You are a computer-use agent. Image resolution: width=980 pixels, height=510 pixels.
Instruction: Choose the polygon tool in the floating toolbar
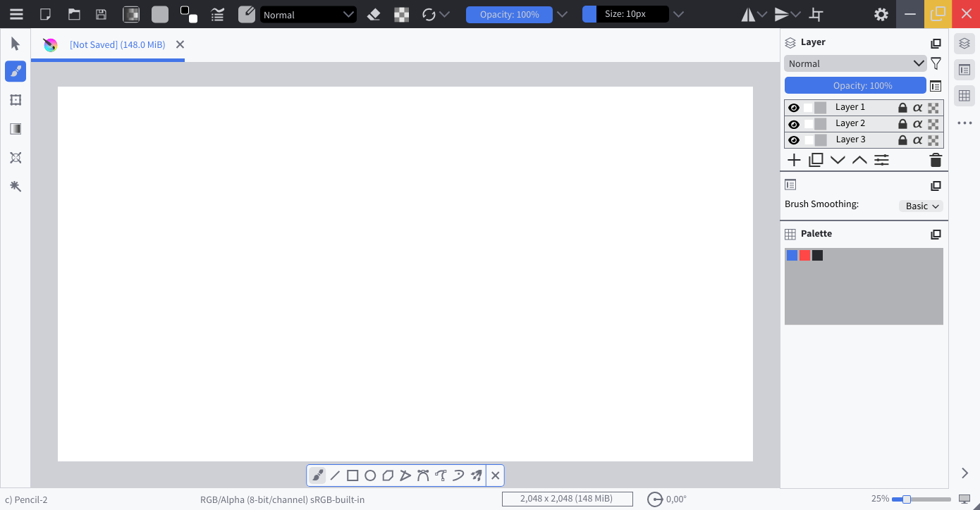(x=388, y=475)
